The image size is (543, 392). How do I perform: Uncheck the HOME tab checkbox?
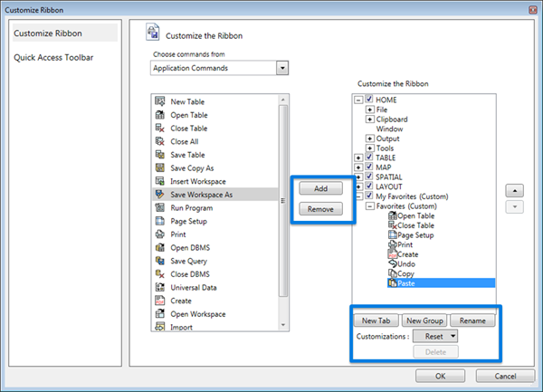coord(369,100)
